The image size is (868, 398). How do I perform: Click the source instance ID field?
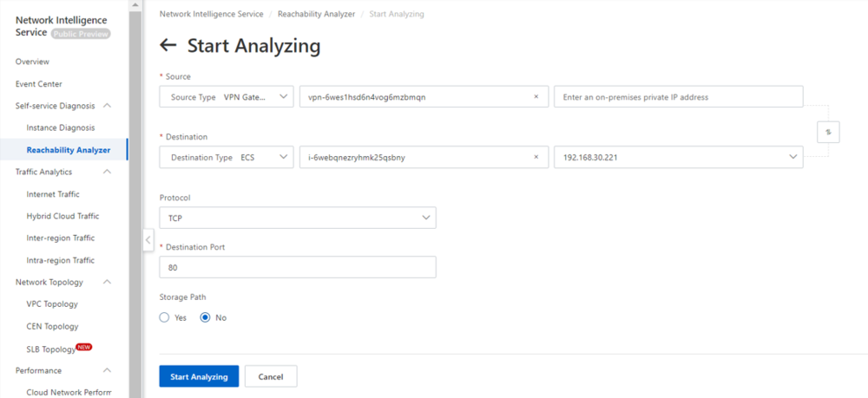tap(424, 97)
